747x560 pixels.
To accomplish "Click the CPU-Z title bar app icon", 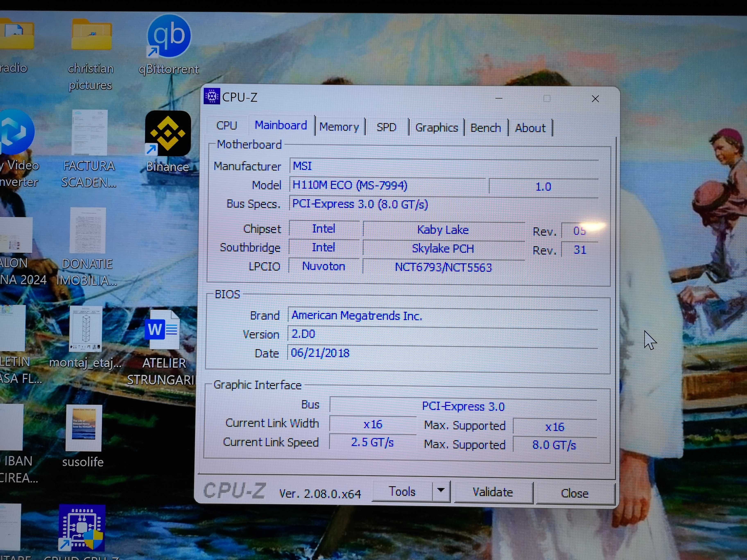I will 212,97.
